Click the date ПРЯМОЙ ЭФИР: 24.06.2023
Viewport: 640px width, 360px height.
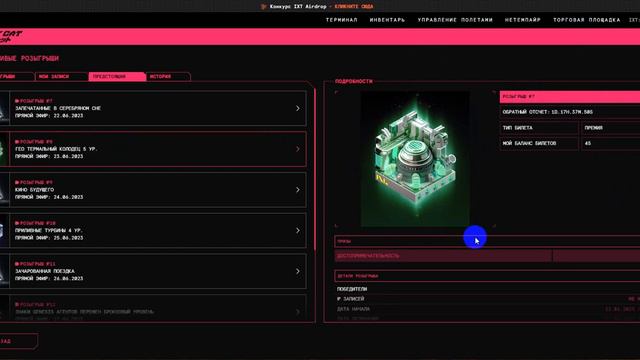pos(49,197)
